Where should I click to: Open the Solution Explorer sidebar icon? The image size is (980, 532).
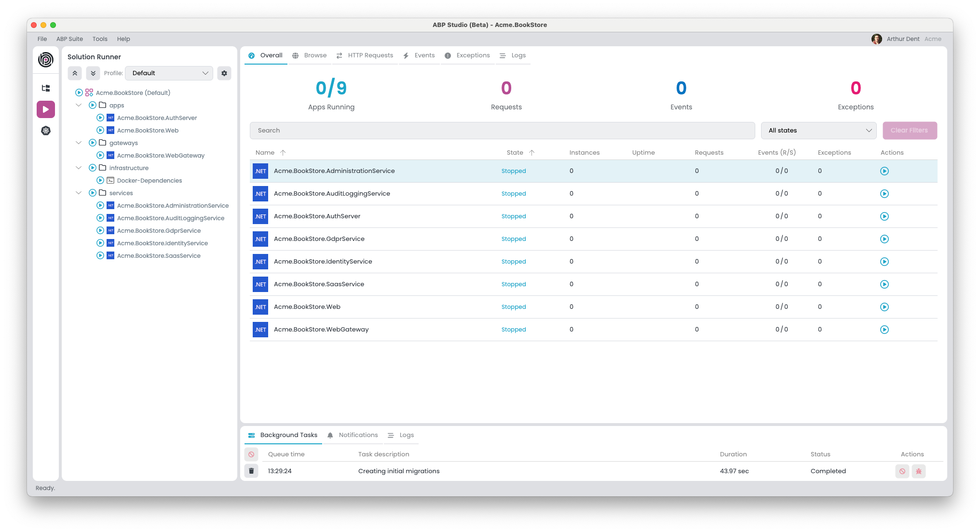[x=46, y=88]
